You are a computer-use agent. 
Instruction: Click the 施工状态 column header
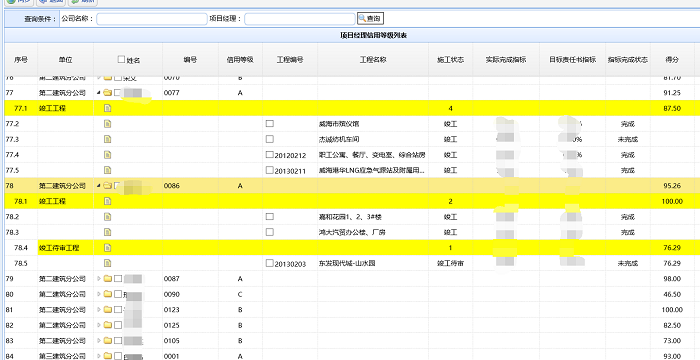coord(450,59)
